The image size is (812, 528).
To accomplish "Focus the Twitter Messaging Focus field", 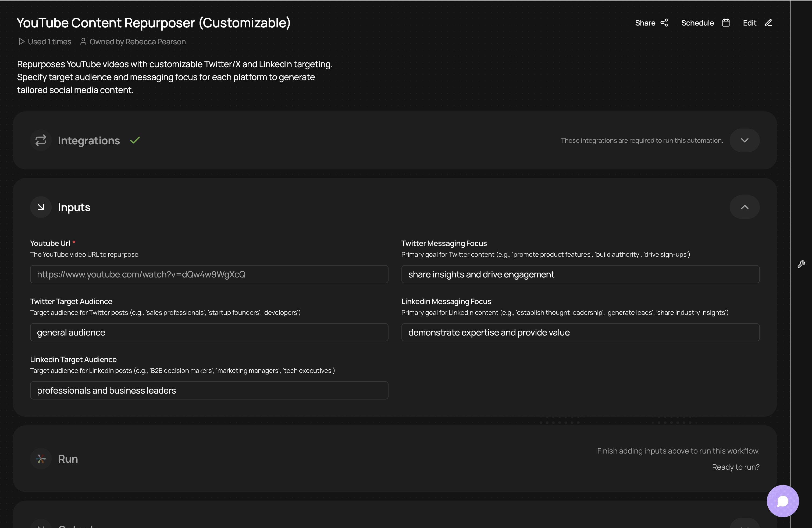I will tap(580, 274).
